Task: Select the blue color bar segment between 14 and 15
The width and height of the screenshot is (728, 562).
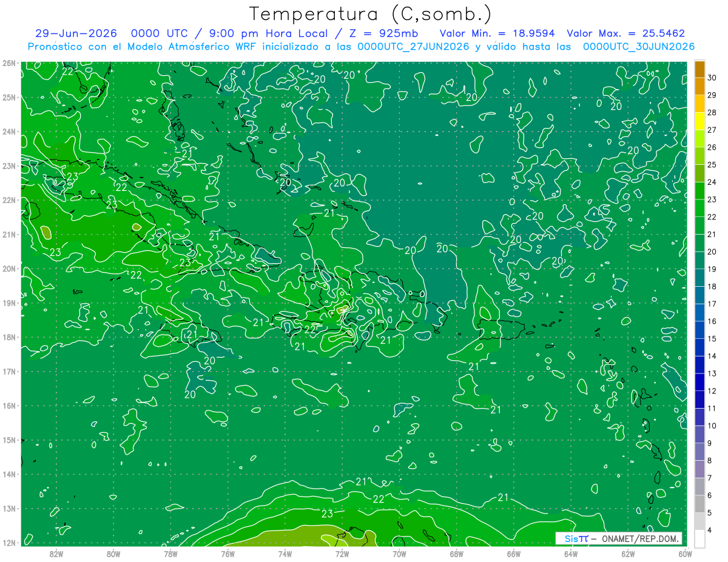Action: pos(700,347)
